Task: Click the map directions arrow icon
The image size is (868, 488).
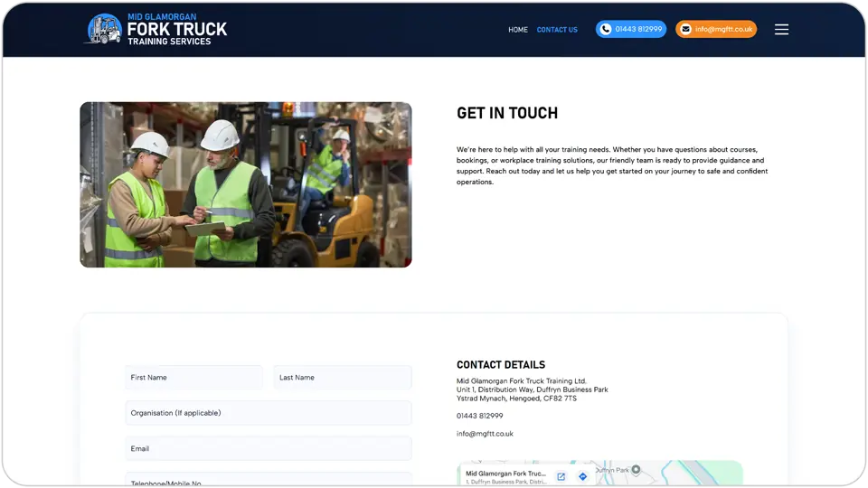Action: (x=582, y=476)
